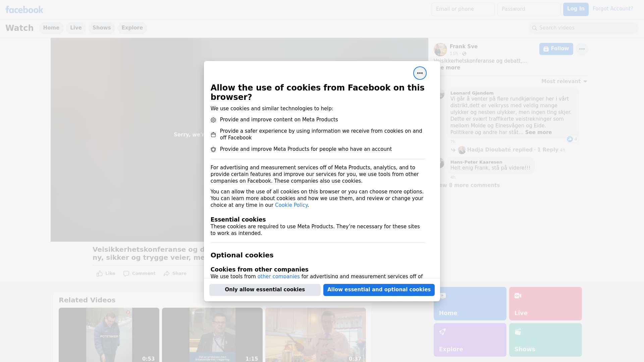Image resolution: width=644 pixels, height=362 pixels.
Task: Select the Home tab in Watch navigation
Action: click(x=51, y=28)
